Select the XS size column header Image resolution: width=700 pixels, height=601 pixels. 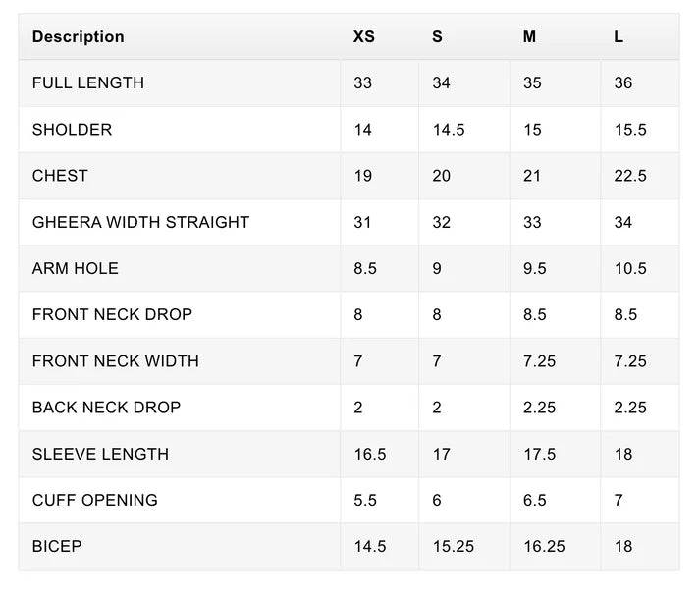(x=364, y=36)
